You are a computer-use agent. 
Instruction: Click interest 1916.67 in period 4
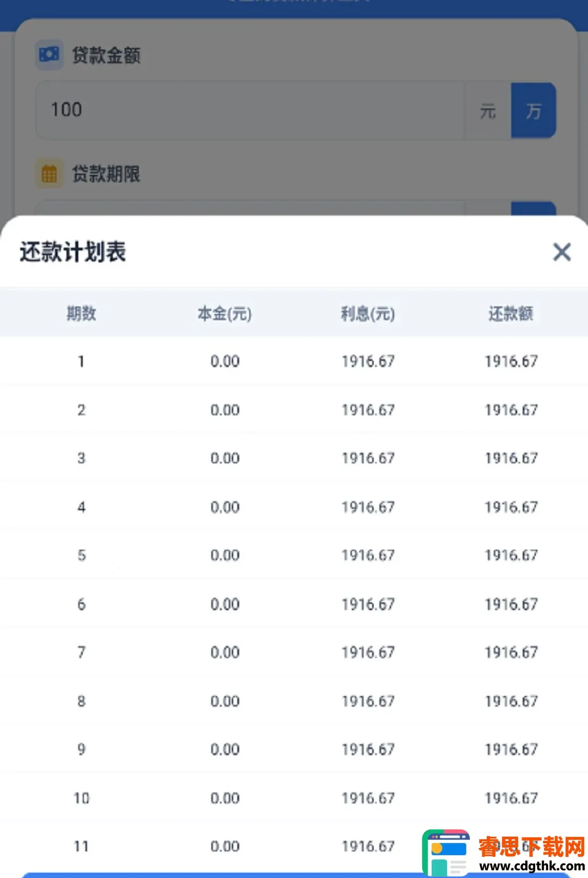(368, 507)
